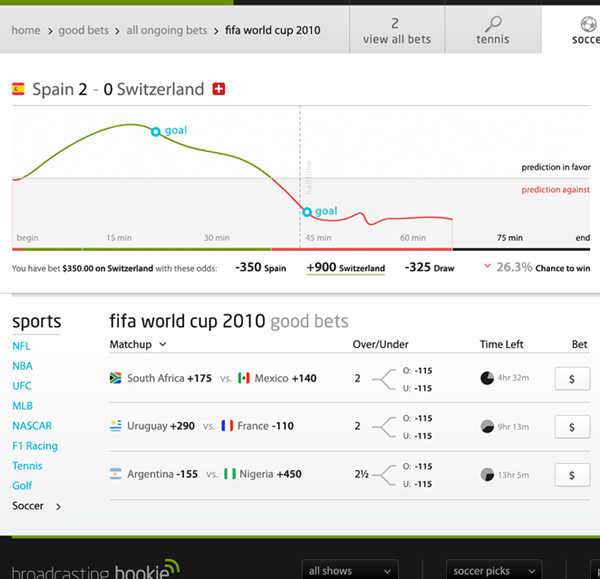
Task: Open UFC sports link
Action: click(x=22, y=386)
